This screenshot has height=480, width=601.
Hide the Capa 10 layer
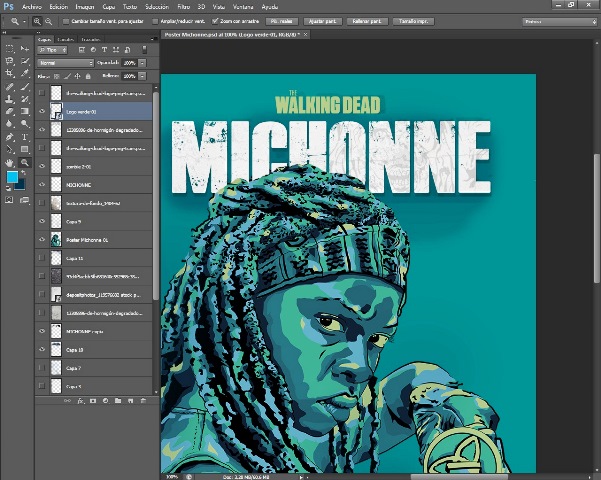(42, 349)
